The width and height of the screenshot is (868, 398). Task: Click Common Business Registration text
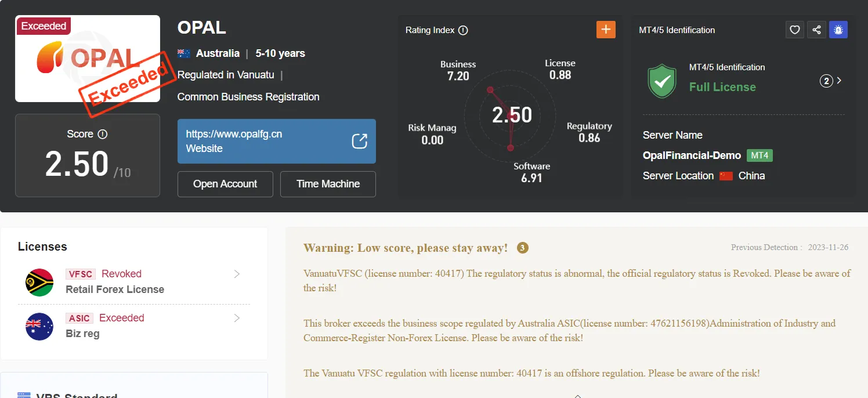[248, 97]
